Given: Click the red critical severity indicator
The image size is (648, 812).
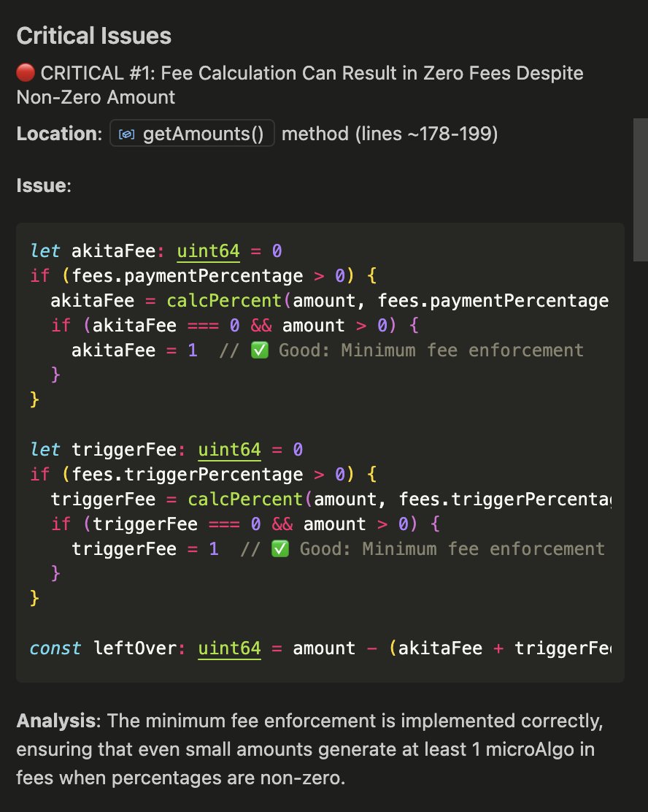Looking at the screenshot, I should [26, 72].
